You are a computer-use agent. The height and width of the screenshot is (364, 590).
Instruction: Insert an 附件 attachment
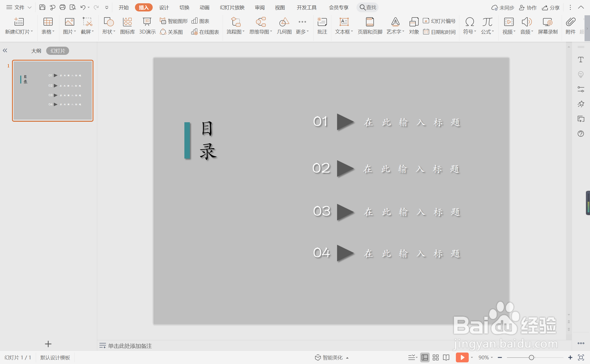[570, 26]
